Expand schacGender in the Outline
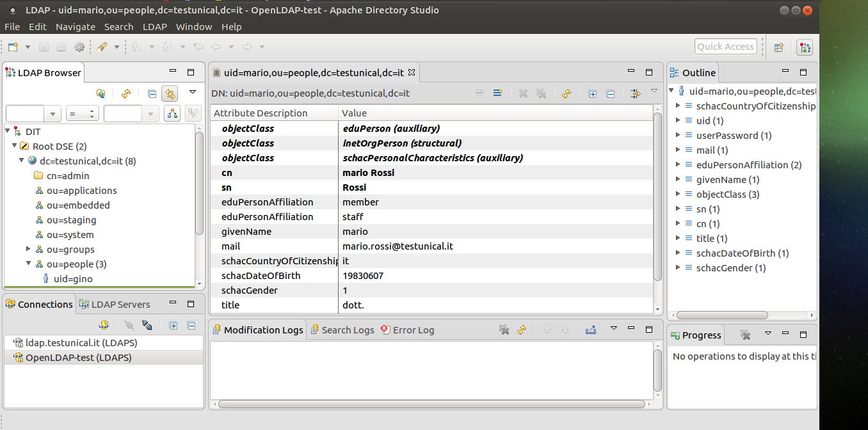The image size is (868, 430). (679, 267)
